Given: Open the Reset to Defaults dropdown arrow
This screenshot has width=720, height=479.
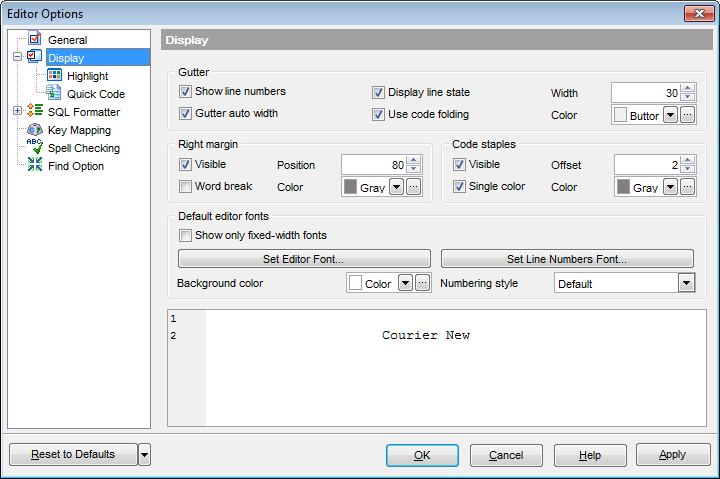Looking at the screenshot, I should tap(144, 455).
